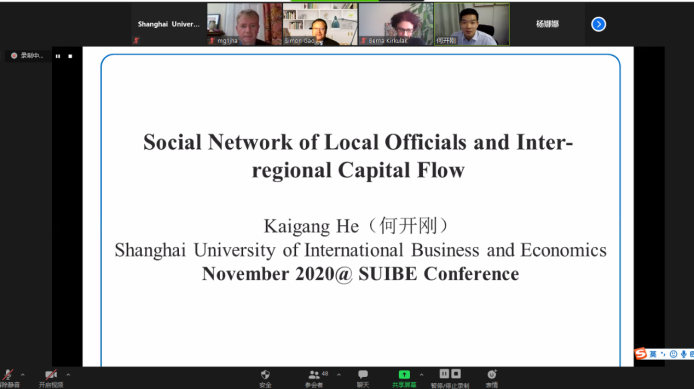Pause recording from the top-left indicator
Viewport: 694px width, 389px height.
tap(58, 56)
